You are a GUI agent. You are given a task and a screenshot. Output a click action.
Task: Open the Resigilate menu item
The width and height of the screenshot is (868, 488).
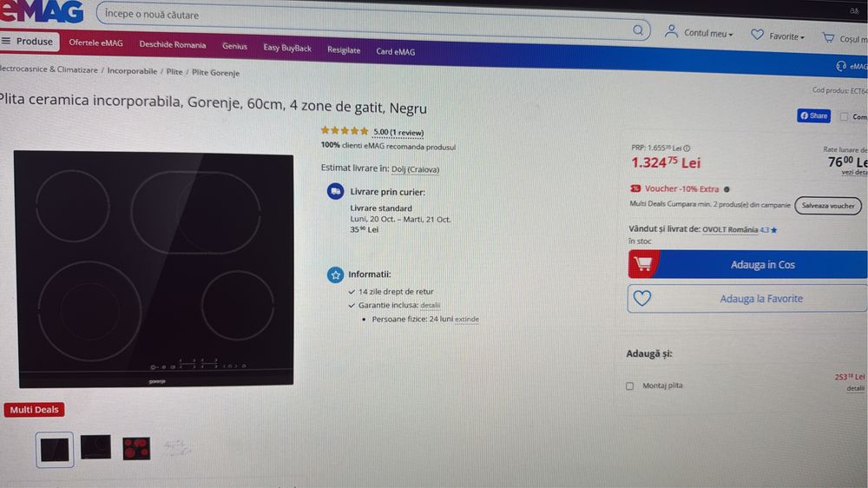(343, 49)
